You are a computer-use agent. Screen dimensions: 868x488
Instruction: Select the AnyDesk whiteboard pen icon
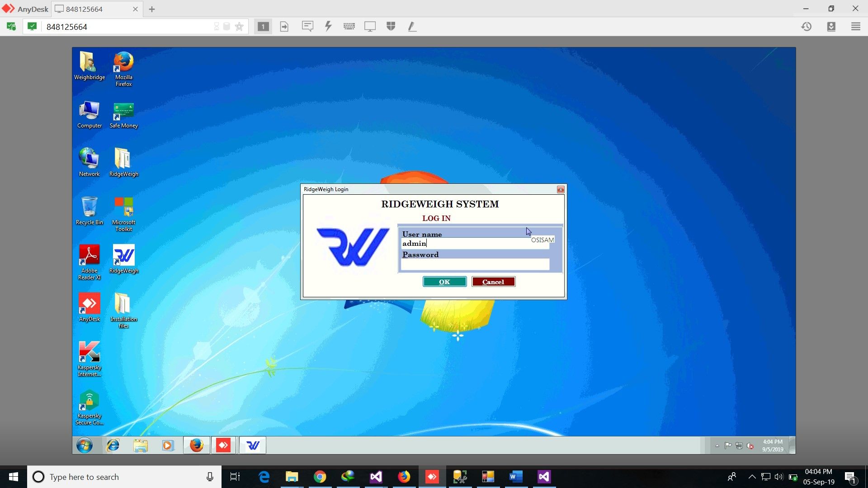click(412, 27)
